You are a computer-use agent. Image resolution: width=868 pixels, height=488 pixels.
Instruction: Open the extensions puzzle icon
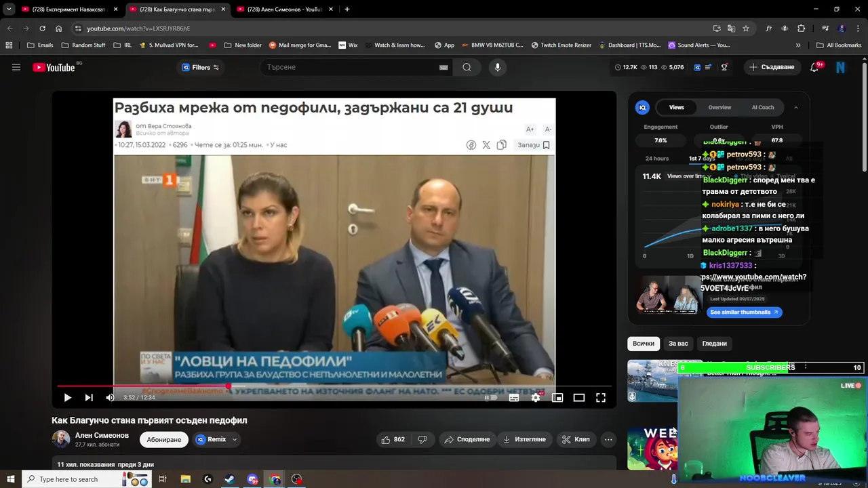pyautogui.click(x=802, y=28)
